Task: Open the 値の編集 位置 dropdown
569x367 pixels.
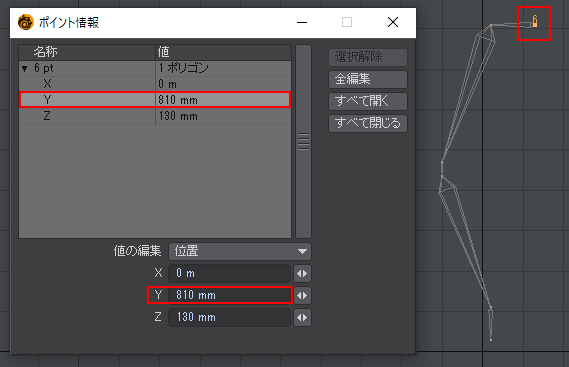Action: click(240, 251)
